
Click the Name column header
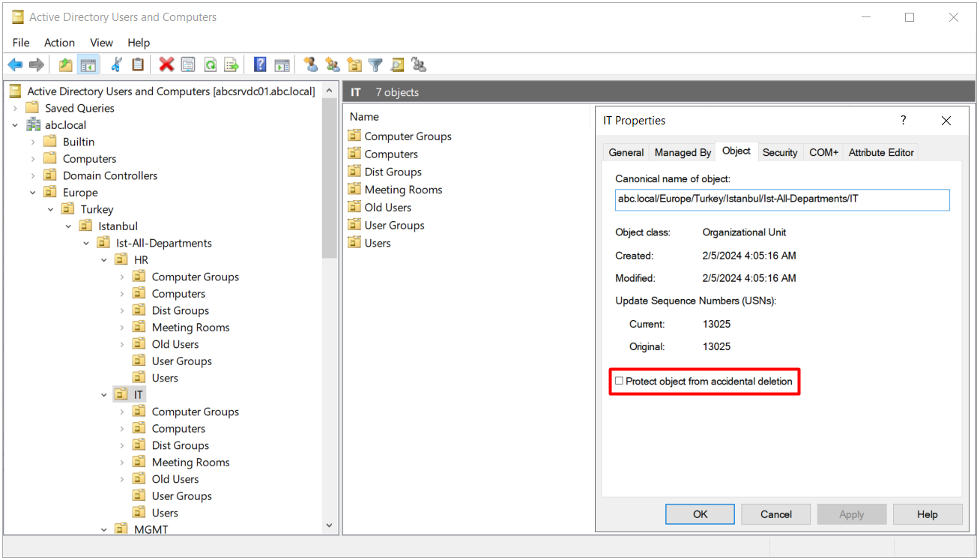click(x=364, y=117)
